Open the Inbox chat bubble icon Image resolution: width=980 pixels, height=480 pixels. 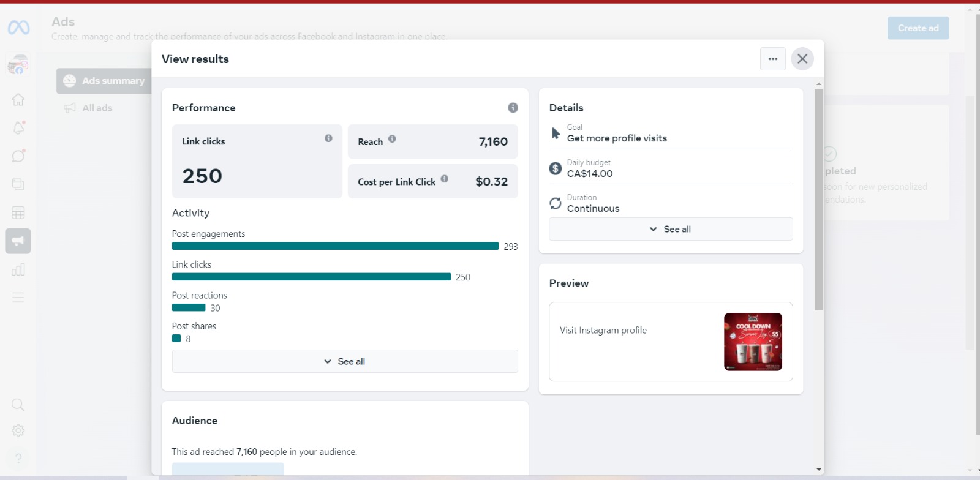[18, 156]
